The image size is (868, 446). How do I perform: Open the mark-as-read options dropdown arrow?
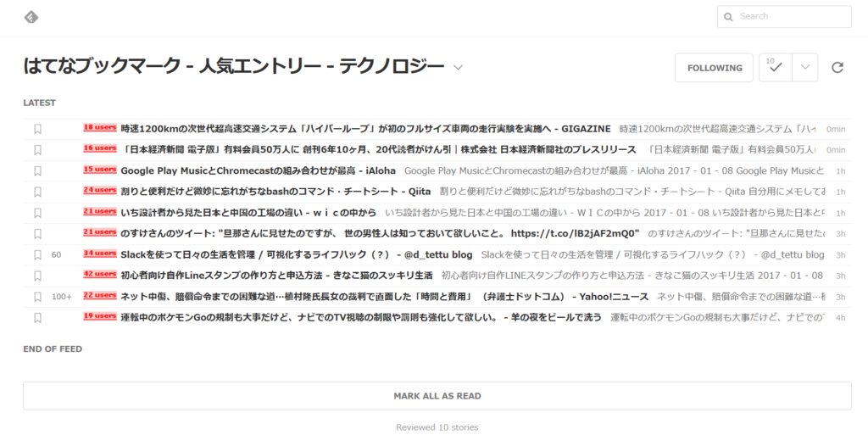805,68
